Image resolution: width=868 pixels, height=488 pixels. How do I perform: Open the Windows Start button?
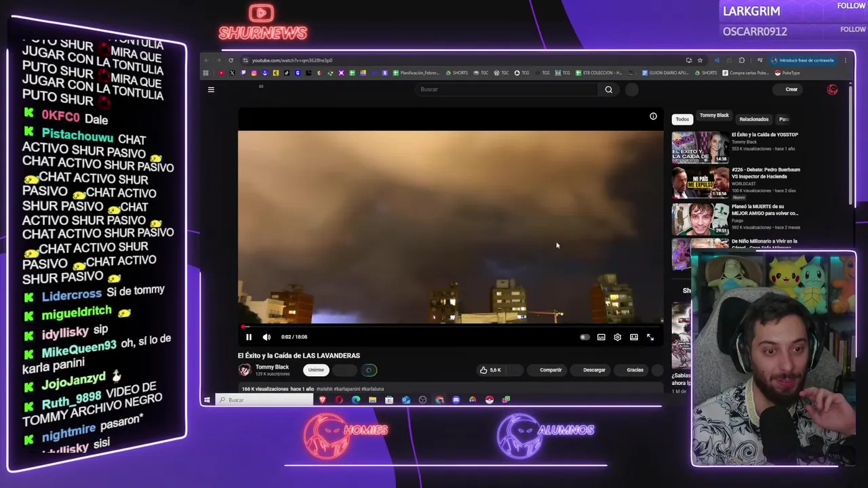(207, 400)
